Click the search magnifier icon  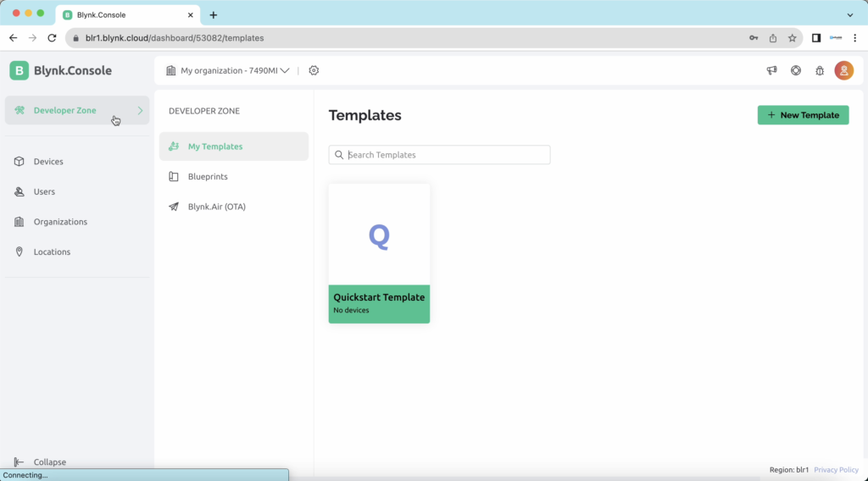coord(339,155)
